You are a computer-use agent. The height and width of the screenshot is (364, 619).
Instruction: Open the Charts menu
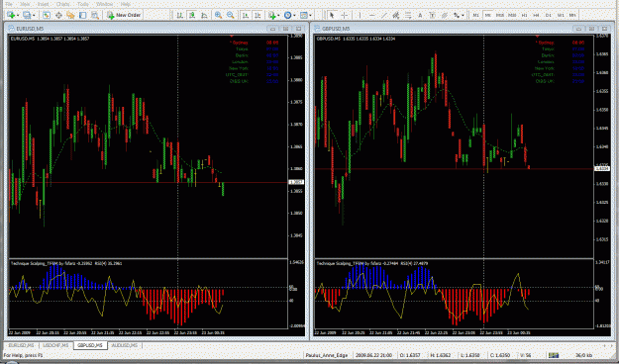tap(63, 4)
